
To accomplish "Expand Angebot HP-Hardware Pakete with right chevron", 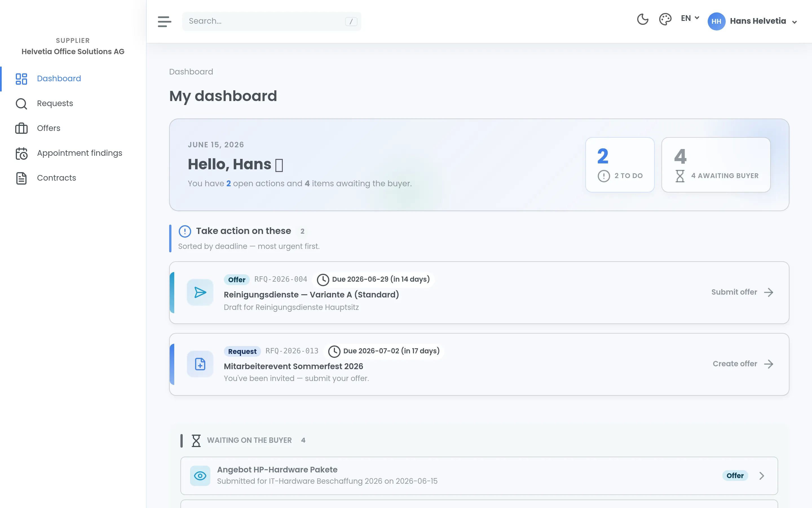I will [x=762, y=476].
